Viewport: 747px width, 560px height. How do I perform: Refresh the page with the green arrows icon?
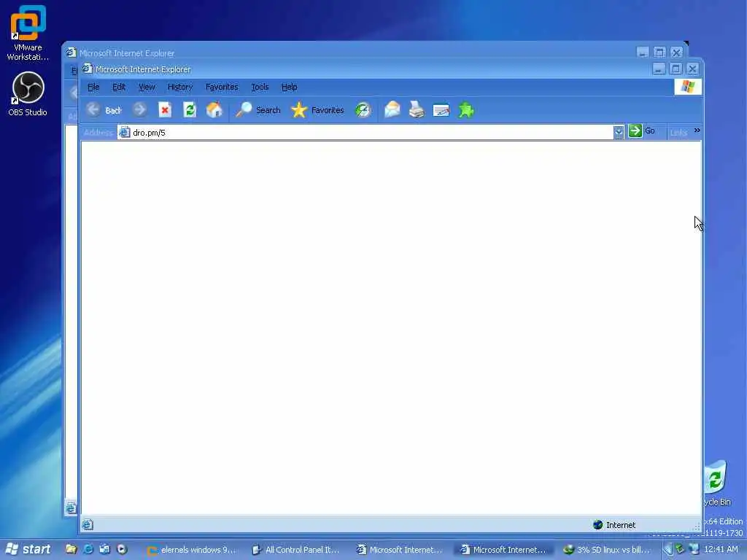click(x=190, y=110)
